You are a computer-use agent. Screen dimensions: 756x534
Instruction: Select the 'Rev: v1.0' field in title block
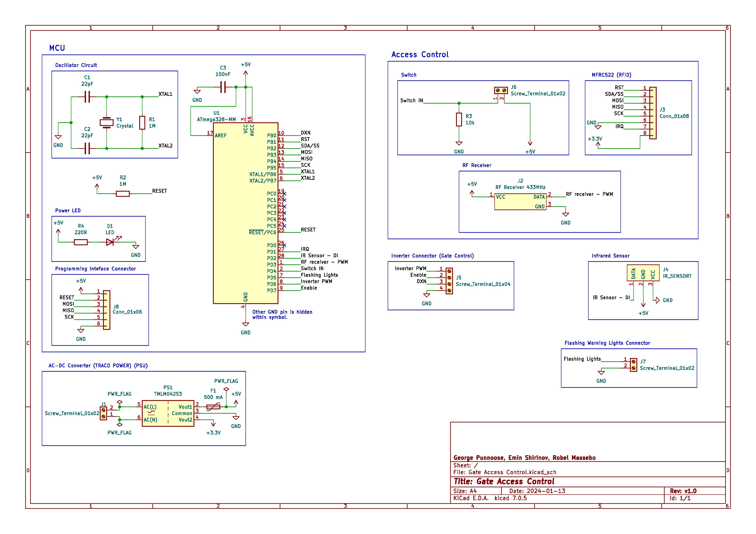[x=683, y=491]
